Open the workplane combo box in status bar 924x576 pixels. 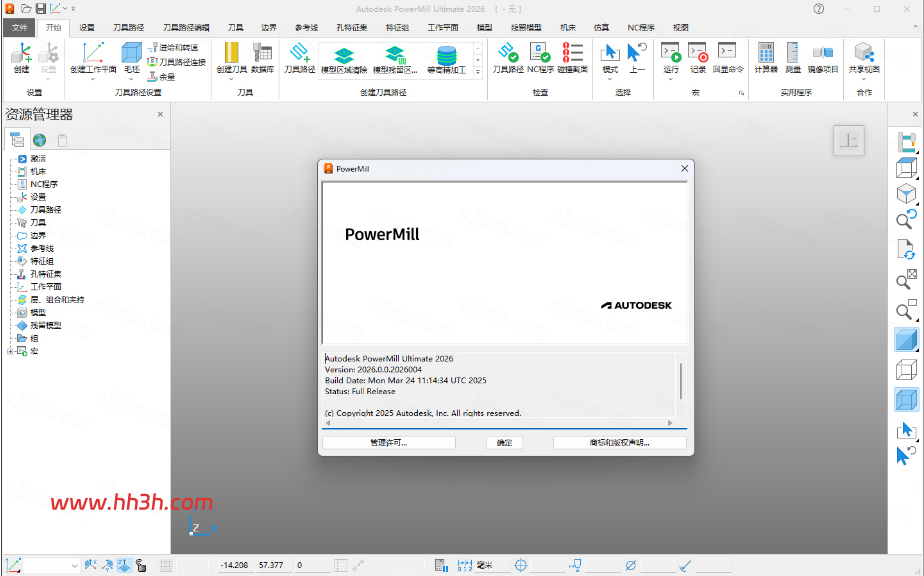tap(51, 565)
